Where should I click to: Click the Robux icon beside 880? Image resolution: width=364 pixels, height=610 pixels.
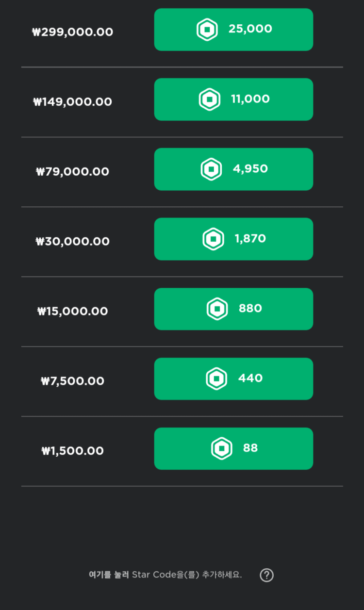(217, 309)
